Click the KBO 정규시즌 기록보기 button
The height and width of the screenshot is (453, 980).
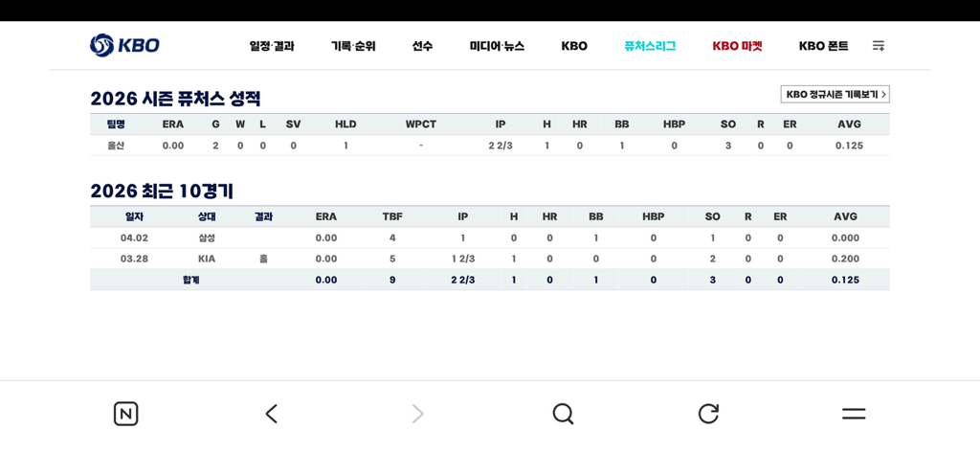pos(835,94)
